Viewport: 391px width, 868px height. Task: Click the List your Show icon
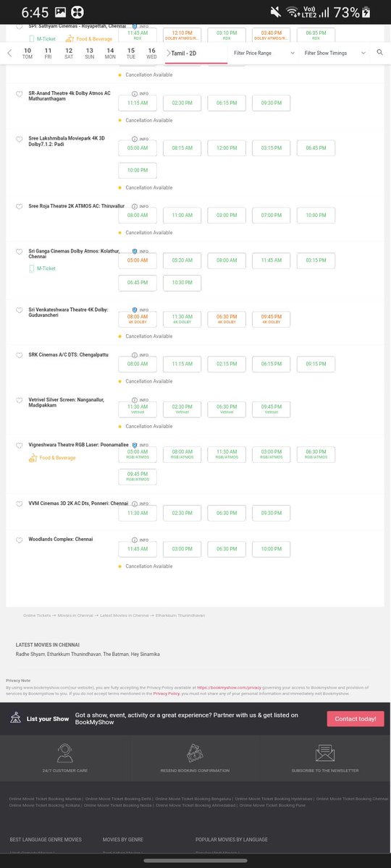click(x=16, y=718)
